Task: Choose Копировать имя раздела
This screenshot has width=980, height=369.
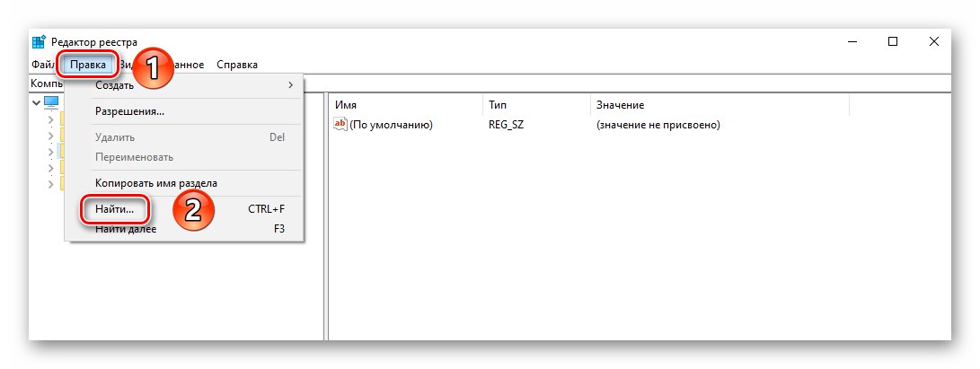Action: click(184, 183)
